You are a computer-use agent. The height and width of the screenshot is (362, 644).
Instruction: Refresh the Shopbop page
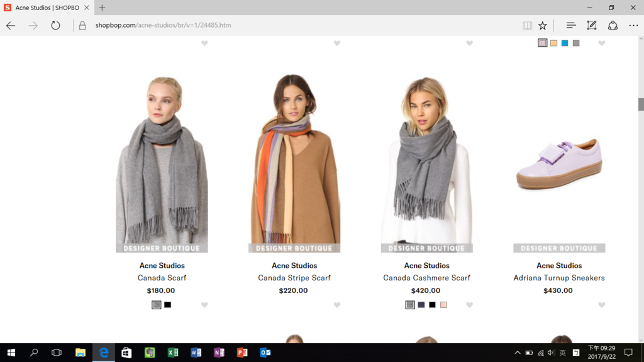click(55, 25)
